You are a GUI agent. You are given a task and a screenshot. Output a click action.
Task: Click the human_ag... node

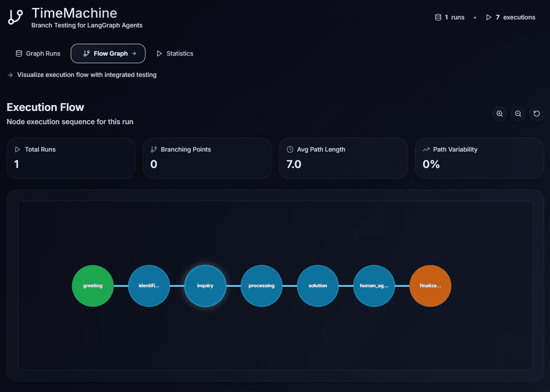374,286
